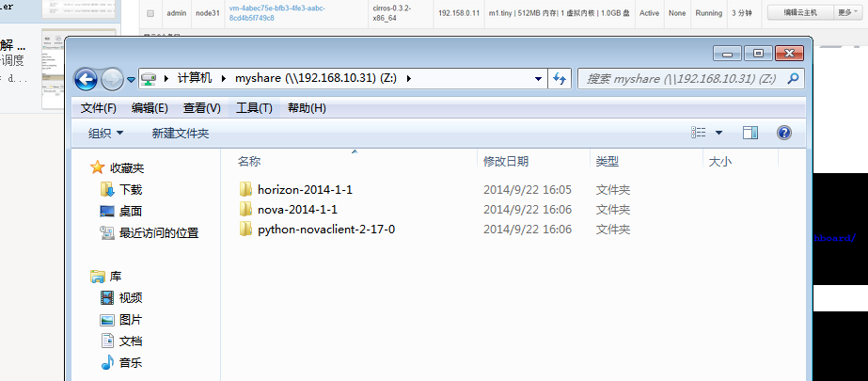Go back with the blue Back arrow
This screenshot has width=868, height=381.
tap(86, 79)
